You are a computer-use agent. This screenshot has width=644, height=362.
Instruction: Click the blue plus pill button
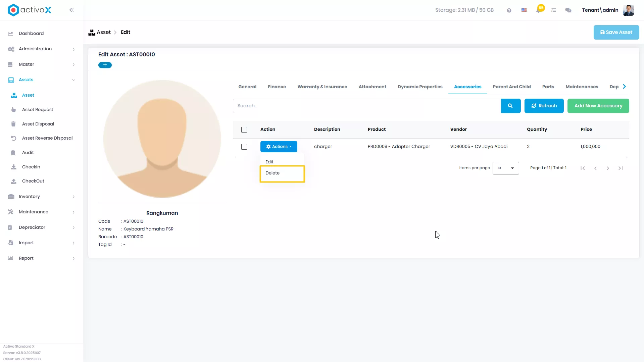pyautogui.click(x=105, y=65)
